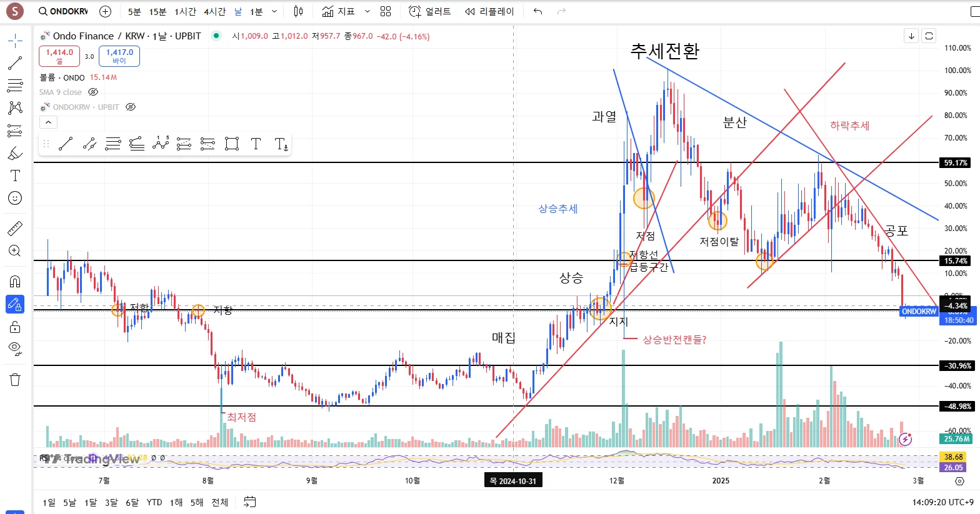
Task: Select the trend line tool in left sidebar
Action: (x=15, y=63)
